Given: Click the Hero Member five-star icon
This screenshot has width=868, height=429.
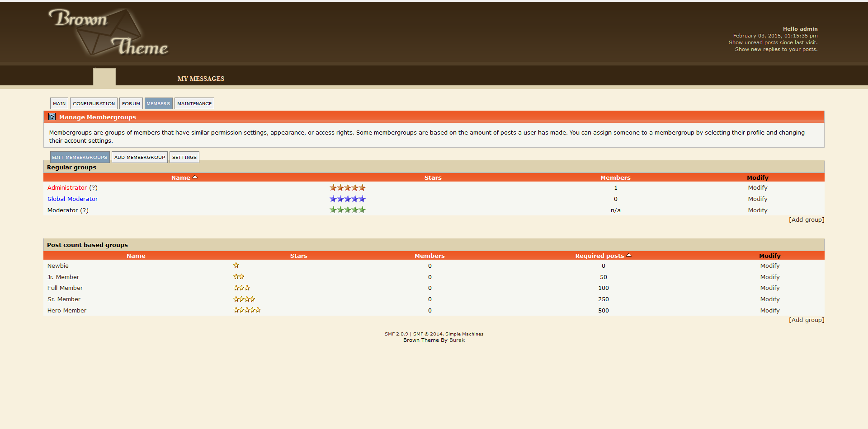Looking at the screenshot, I should click(246, 310).
